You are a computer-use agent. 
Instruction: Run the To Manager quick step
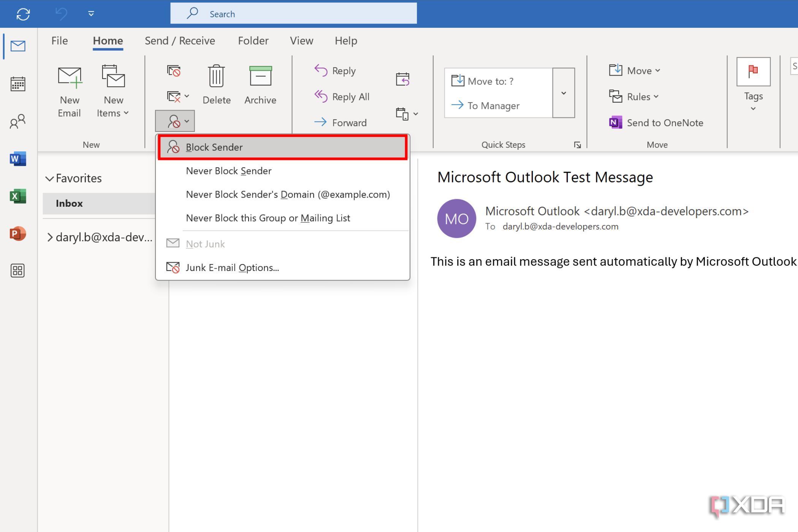(x=493, y=106)
